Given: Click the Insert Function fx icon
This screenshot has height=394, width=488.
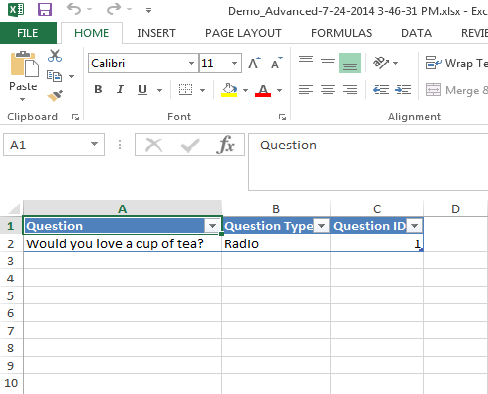Looking at the screenshot, I should 226,145.
